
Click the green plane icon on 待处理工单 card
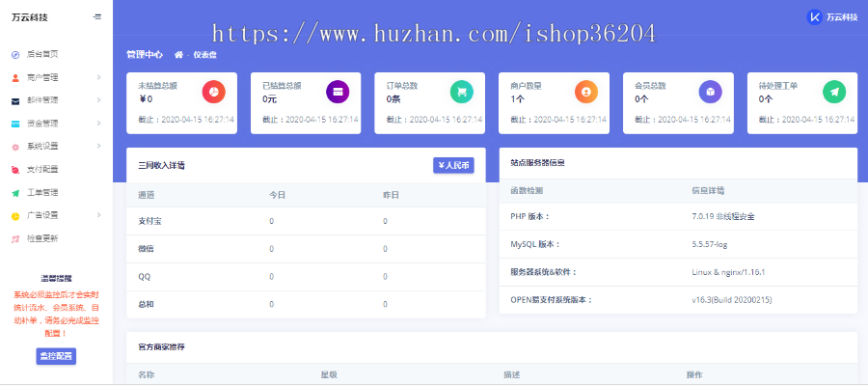click(834, 92)
